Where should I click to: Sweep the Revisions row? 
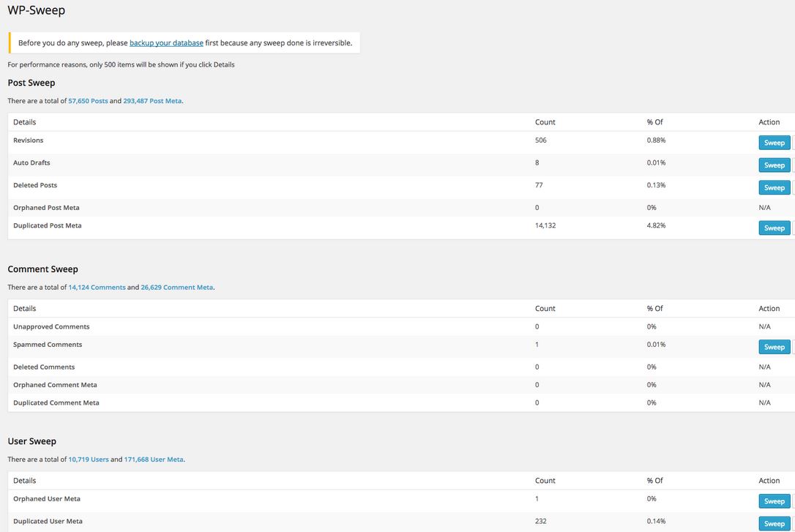pos(775,143)
